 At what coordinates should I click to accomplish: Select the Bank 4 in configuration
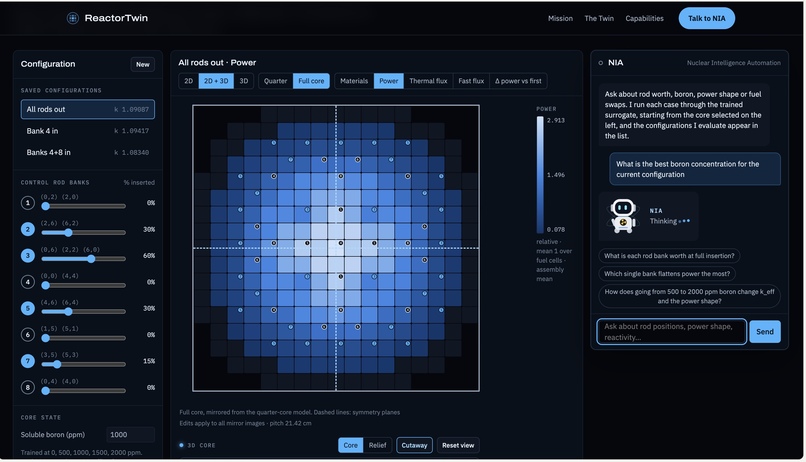(x=87, y=131)
